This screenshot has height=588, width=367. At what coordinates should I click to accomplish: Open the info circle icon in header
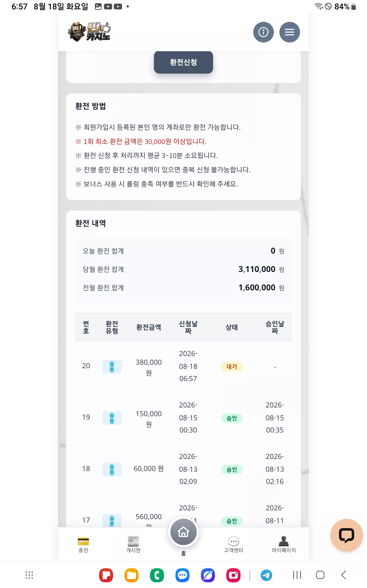pyautogui.click(x=263, y=32)
